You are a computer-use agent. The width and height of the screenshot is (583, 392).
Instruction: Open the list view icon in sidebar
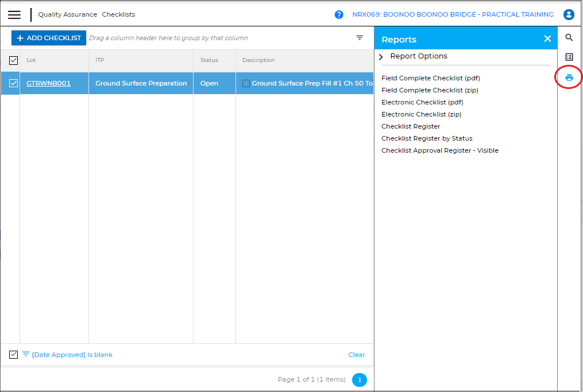tap(569, 57)
